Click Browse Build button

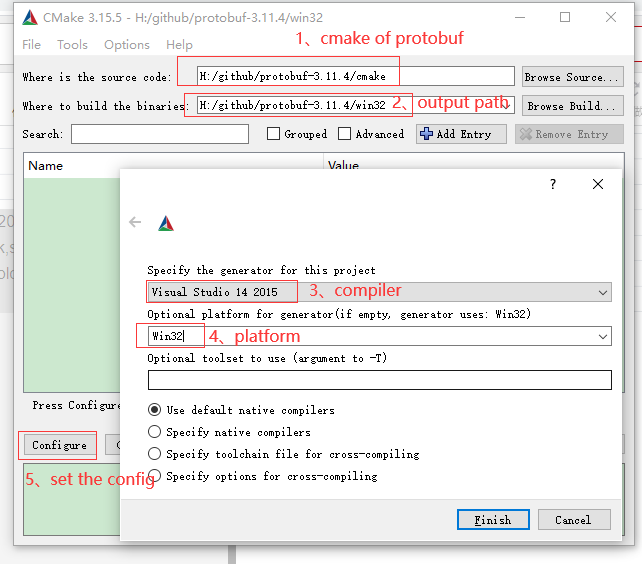(572, 106)
